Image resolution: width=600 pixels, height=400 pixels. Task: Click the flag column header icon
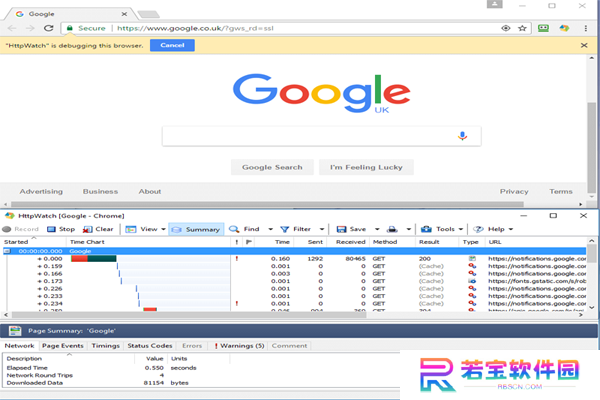point(249,242)
